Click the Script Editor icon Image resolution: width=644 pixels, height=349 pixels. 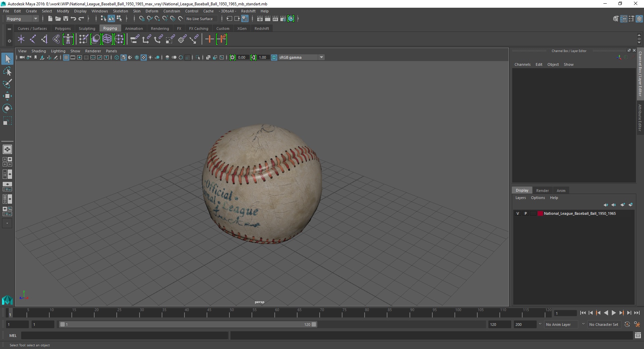click(638, 335)
